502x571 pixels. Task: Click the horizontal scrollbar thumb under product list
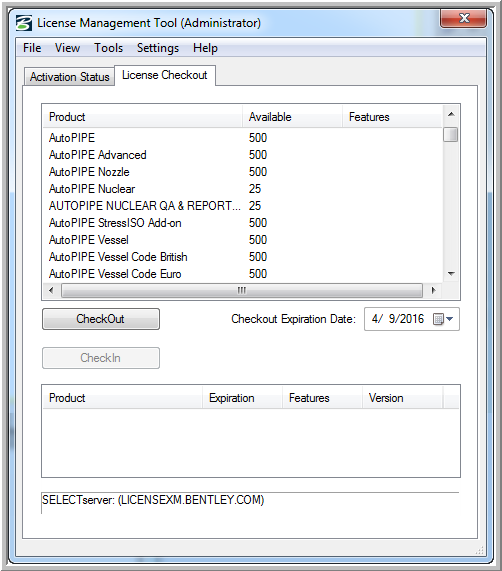(x=242, y=290)
